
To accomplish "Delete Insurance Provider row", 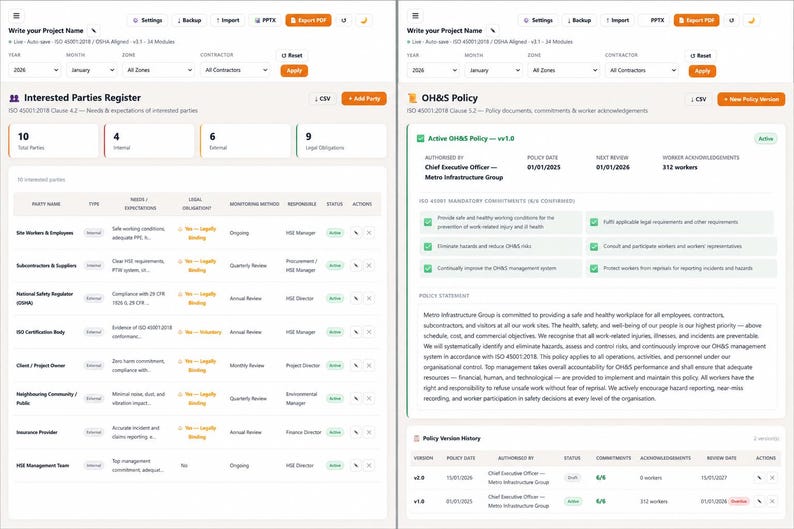I will pyautogui.click(x=369, y=432).
